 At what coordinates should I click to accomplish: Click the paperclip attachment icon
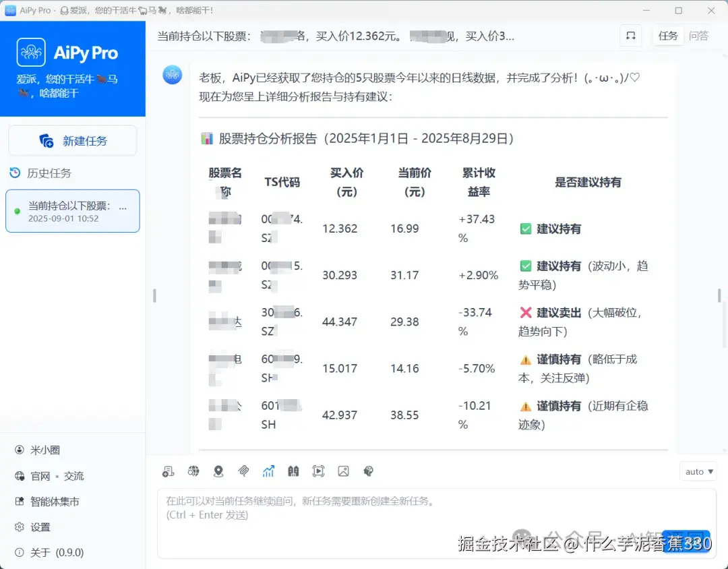tap(243, 471)
